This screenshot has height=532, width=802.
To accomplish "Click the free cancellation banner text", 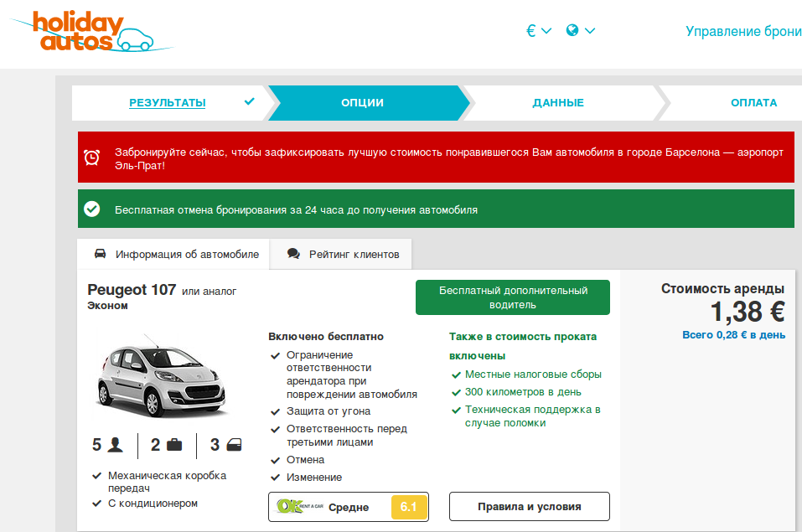I will pyautogui.click(x=296, y=210).
